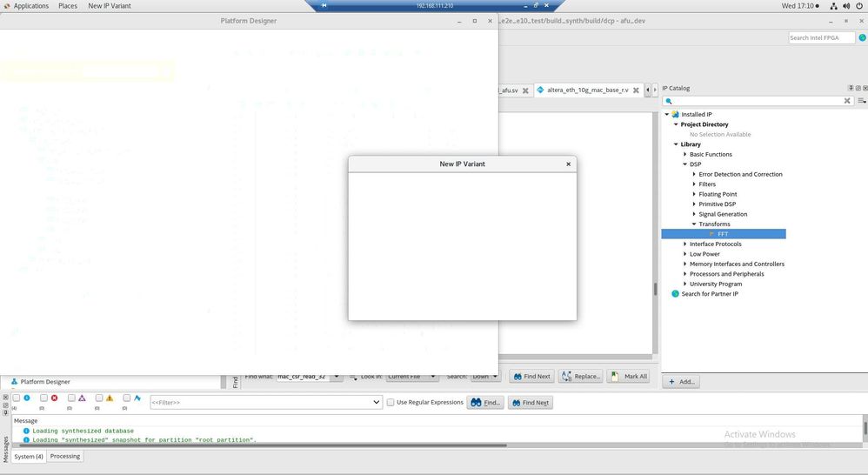Expand Error Detection and Correction node
Viewport: 868px width, 475px height.
coord(694,174)
